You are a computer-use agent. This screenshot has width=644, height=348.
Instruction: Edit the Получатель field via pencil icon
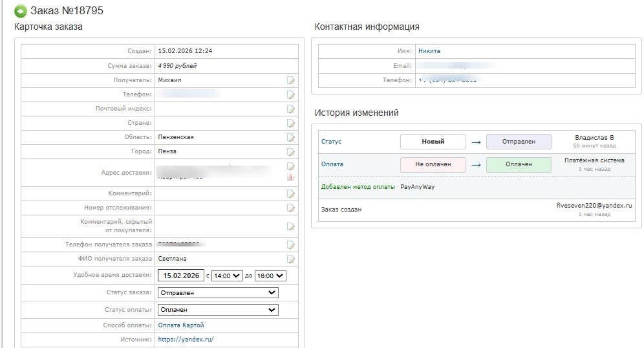(291, 80)
